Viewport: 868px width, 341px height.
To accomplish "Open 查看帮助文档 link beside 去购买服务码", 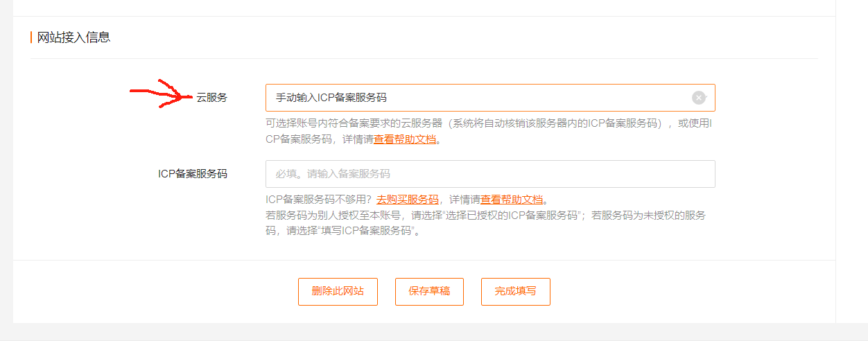I will (x=512, y=199).
